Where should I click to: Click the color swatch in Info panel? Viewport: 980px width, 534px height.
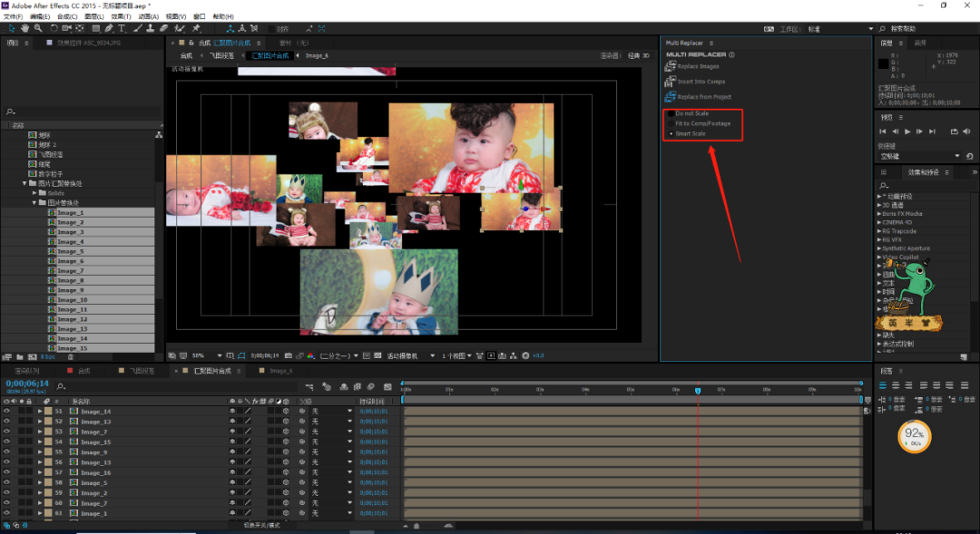point(883,63)
